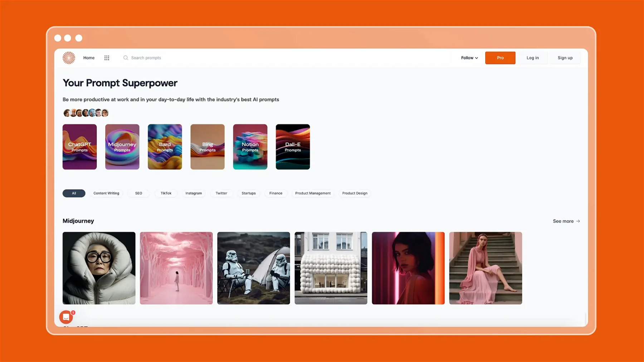Screen dimensions: 644x362
Task: Click the third window control dot
Action: [x=79, y=38]
